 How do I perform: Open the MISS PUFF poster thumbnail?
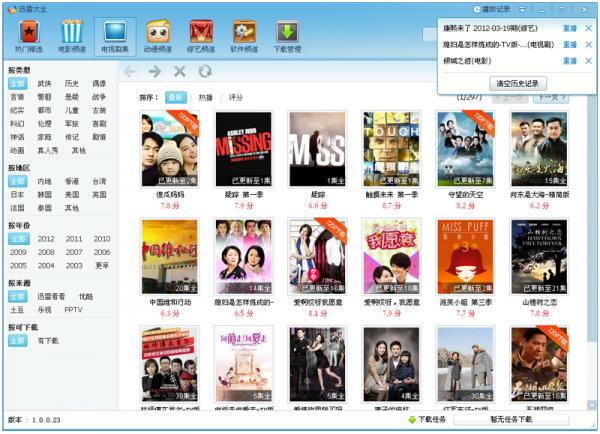(465, 257)
